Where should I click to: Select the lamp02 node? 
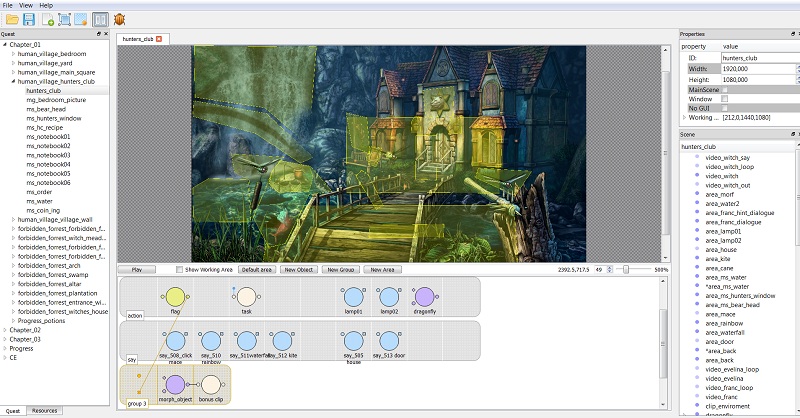[389, 297]
